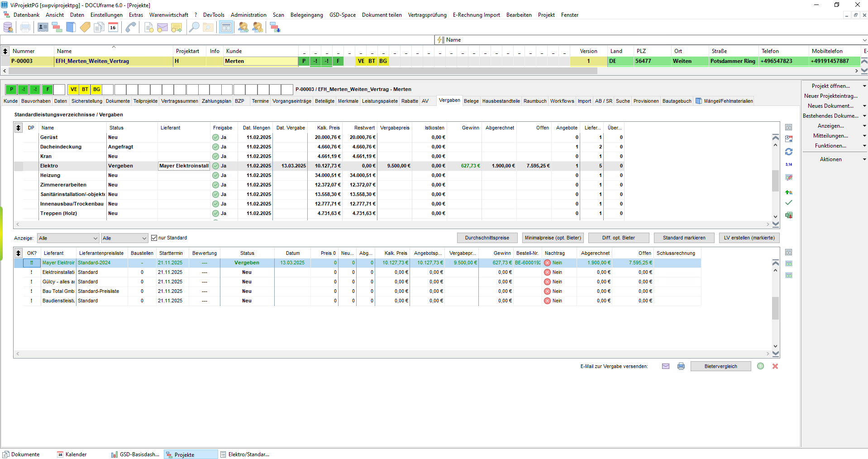Viewport: 868px width, 459px height.
Task: Toggle the green P status box in project header
Action: (12, 89)
